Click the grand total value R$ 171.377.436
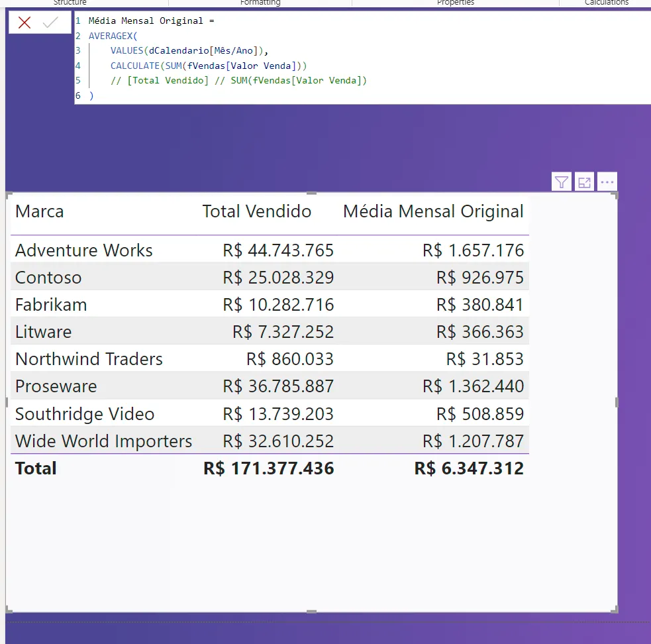This screenshot has width=651, height=644. pos(268,468)
